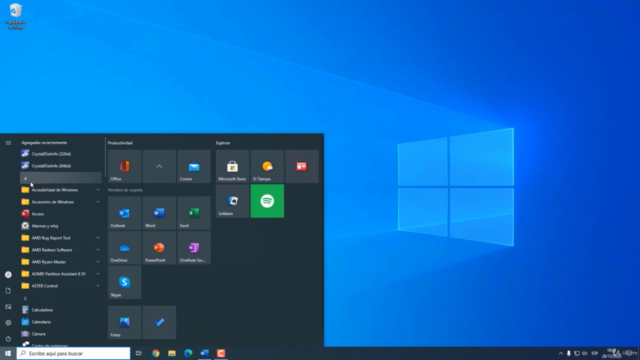Open Google Chrome from the taskbar

(x=156, y=353)
